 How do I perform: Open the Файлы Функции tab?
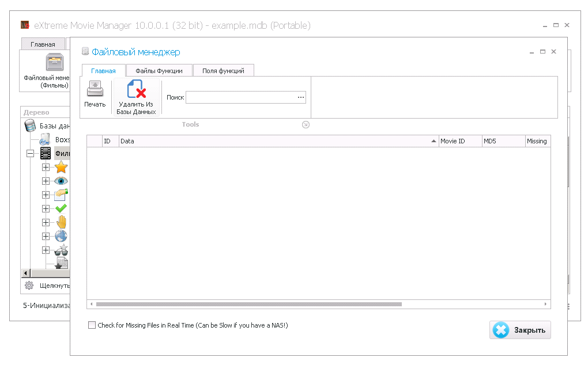click(159, 71)
